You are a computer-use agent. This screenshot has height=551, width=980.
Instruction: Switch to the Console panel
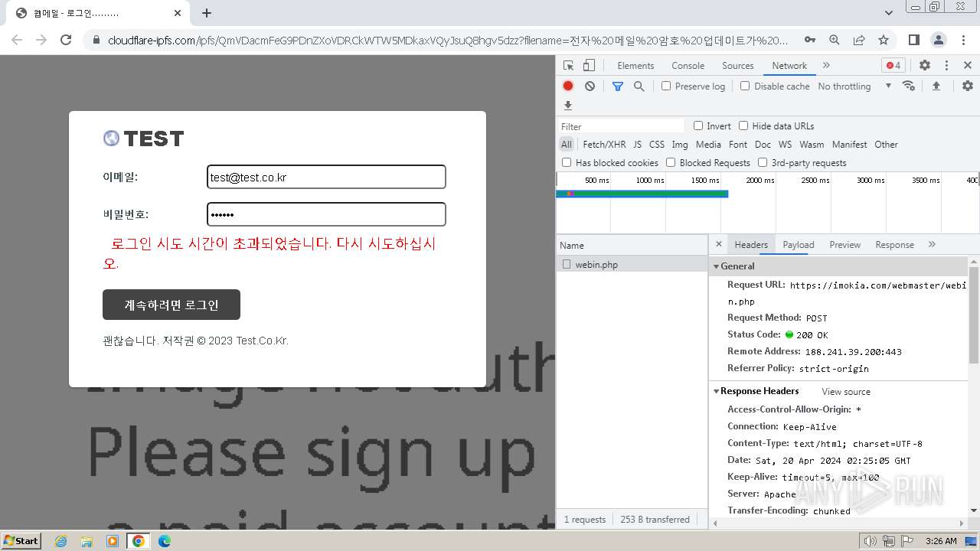point(688,66)
